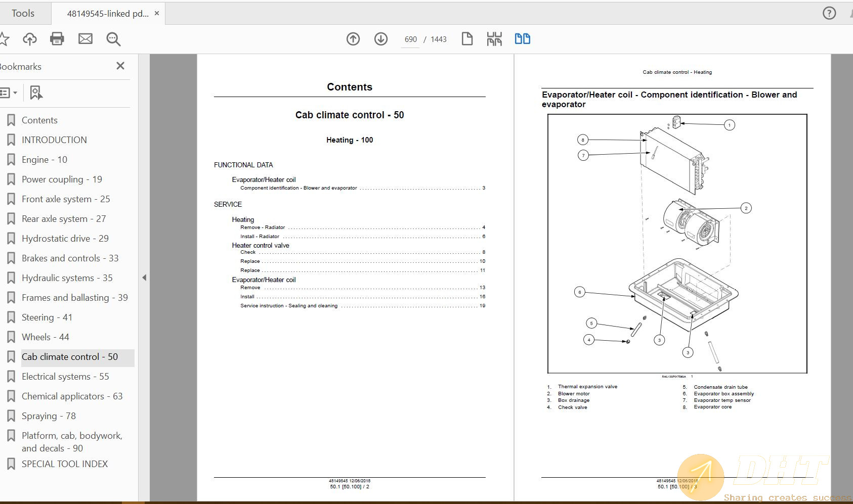853x504 pixels.
Task: Close the 48149545-linked pdf tab
Action: point(157,13)
